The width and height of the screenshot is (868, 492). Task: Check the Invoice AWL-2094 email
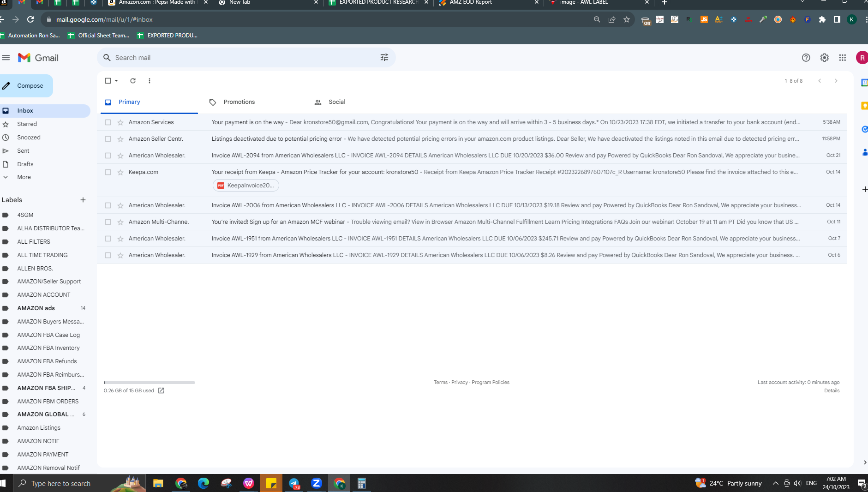coord(108,156)
